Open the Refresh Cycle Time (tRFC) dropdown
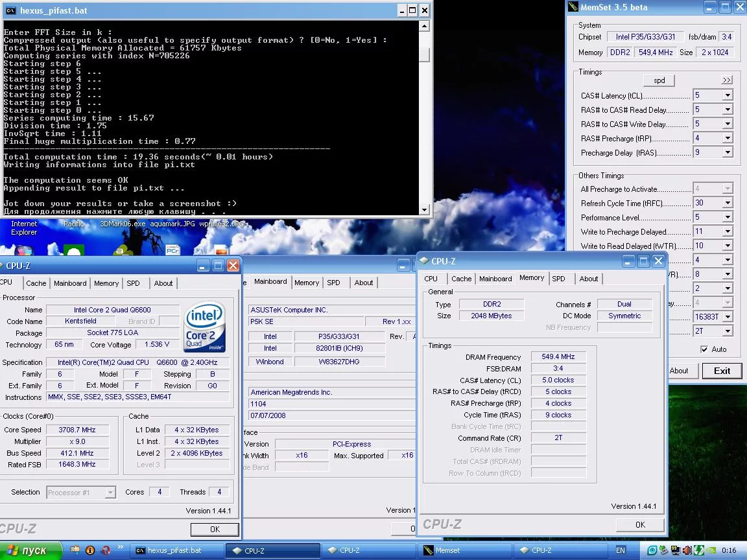The width and height of the screenshot is (747, 560). pyautogui.click(x=727, y=204)
